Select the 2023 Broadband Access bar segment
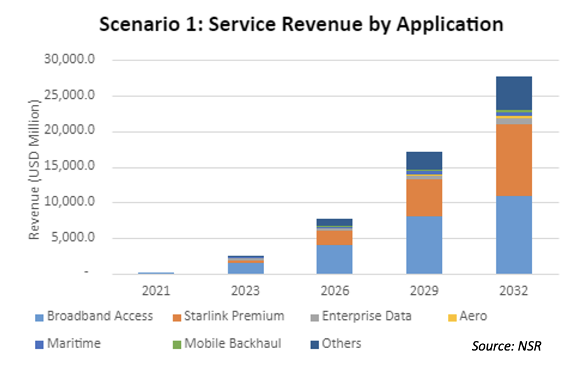This screenshot has height=375, width=588. 246,268
